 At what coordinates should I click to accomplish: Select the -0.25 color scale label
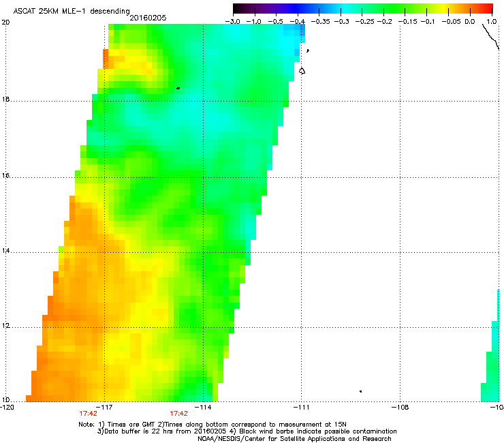tap(365, 22)
